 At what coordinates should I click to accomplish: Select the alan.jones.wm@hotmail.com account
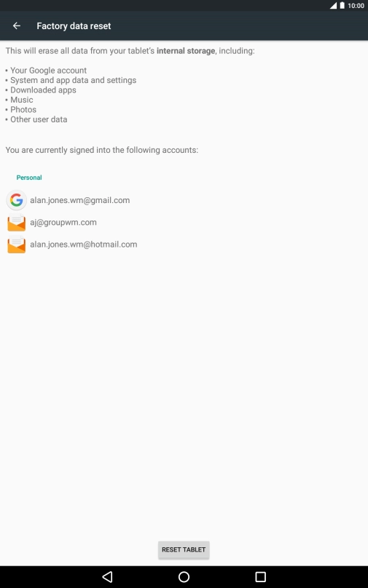84,245
